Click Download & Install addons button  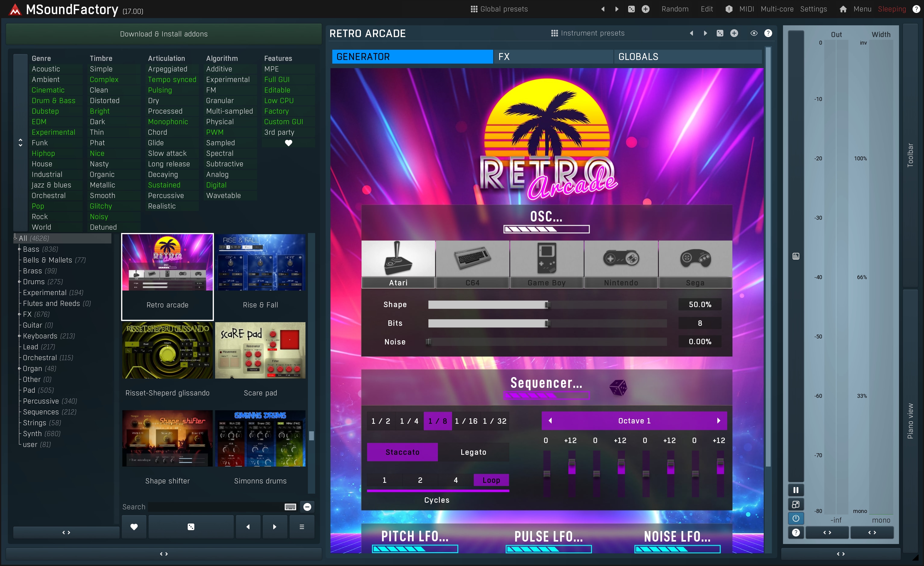164,34
